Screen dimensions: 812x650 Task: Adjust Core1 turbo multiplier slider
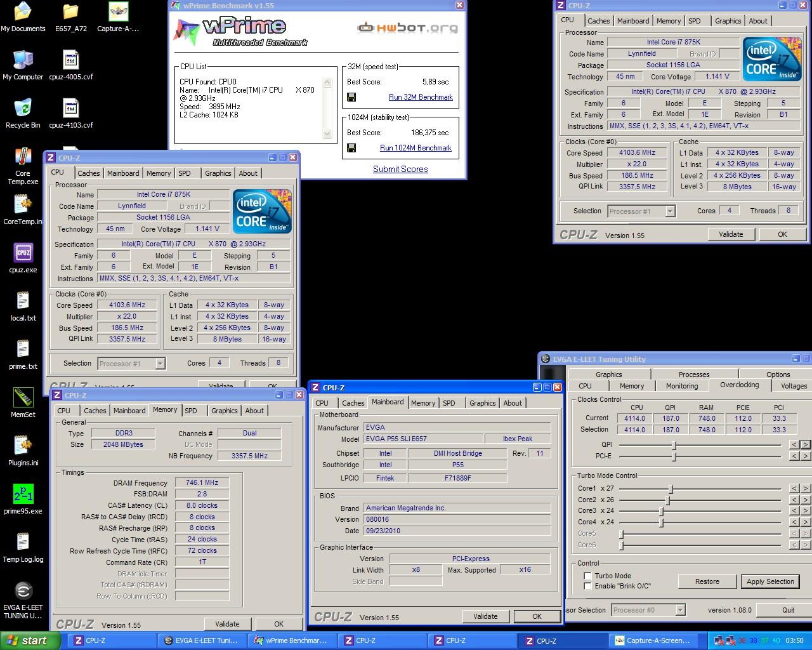[x=670, y=489]
